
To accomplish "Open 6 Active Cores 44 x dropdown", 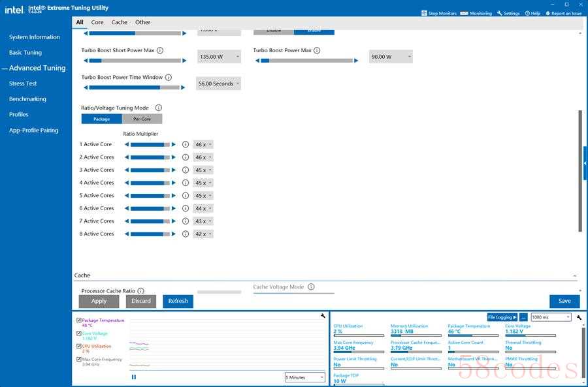I will point(203,208).
